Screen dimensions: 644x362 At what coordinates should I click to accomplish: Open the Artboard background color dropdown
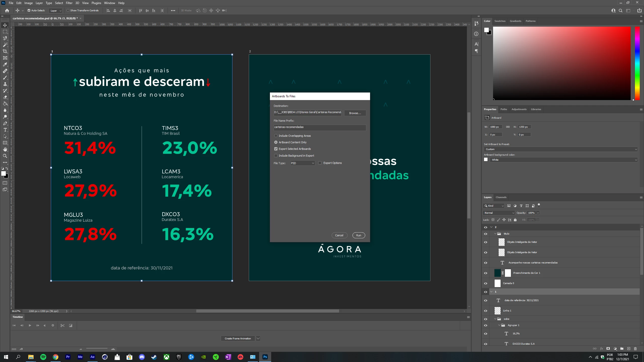(563, 160)
